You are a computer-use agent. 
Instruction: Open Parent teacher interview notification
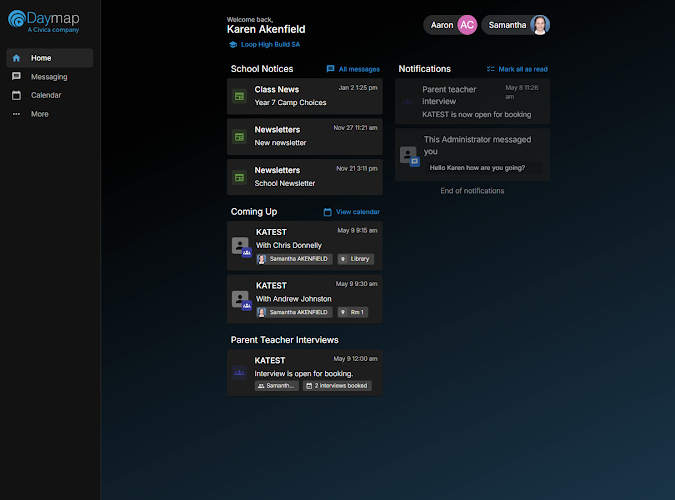(x=472, y=102)
